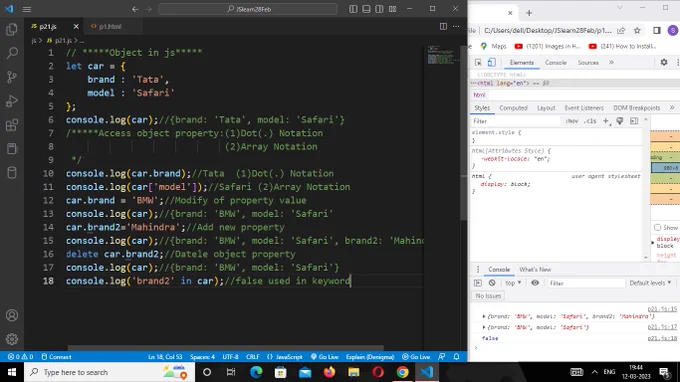This screenshot has width=680, height=382.
Task: Open the VS Code Explorer view
Action: pyautogui.click(x=12, y=29)
